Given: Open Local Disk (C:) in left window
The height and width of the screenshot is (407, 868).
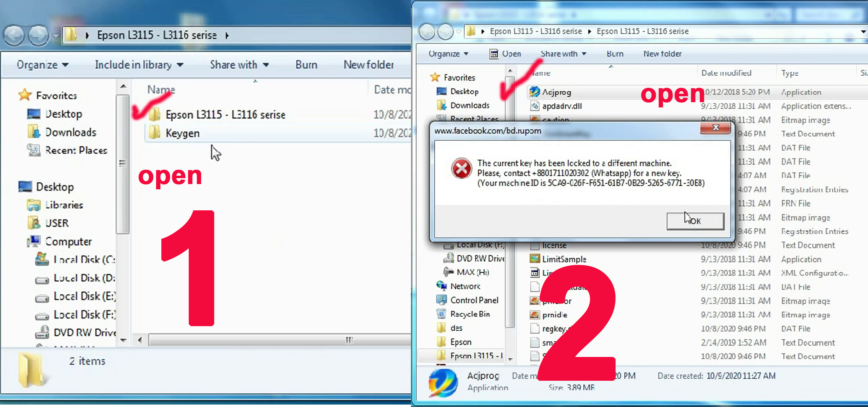Looking at the screenshot, I should (75, 260).
